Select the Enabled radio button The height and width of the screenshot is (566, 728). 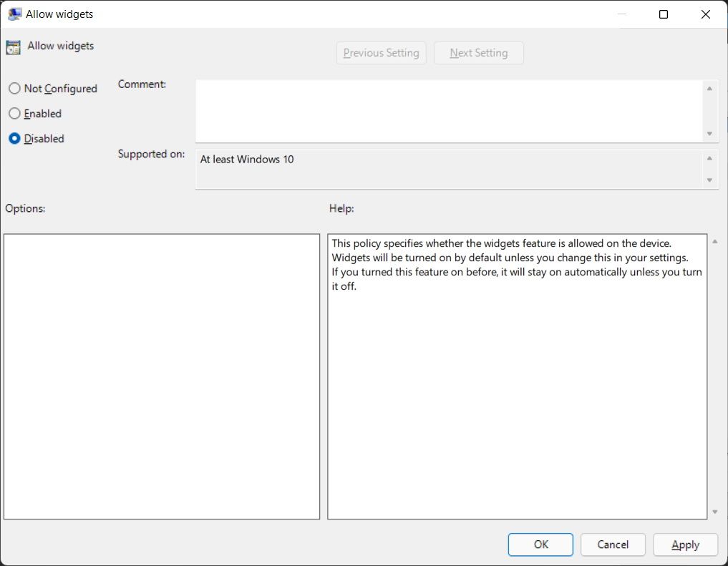14,114
